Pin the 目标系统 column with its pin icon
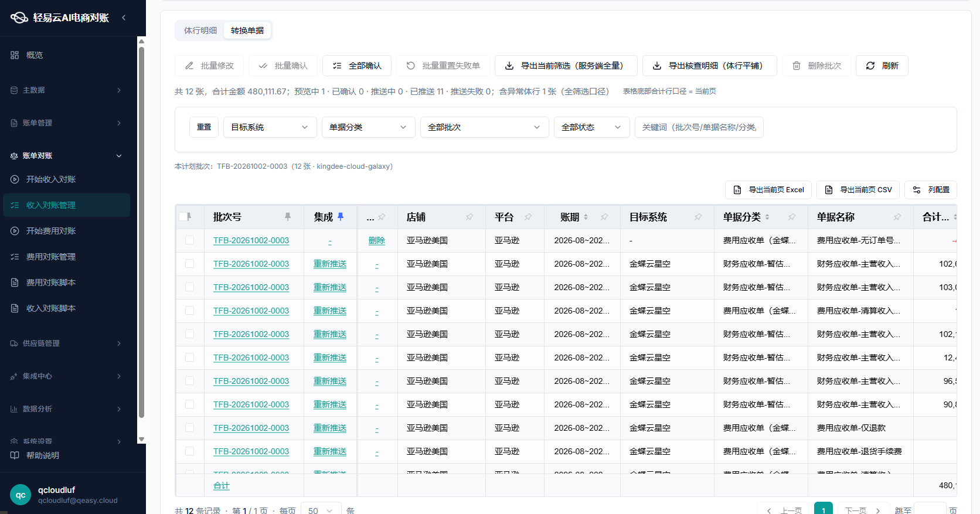 pyautogui.click(x=698, y=217)
